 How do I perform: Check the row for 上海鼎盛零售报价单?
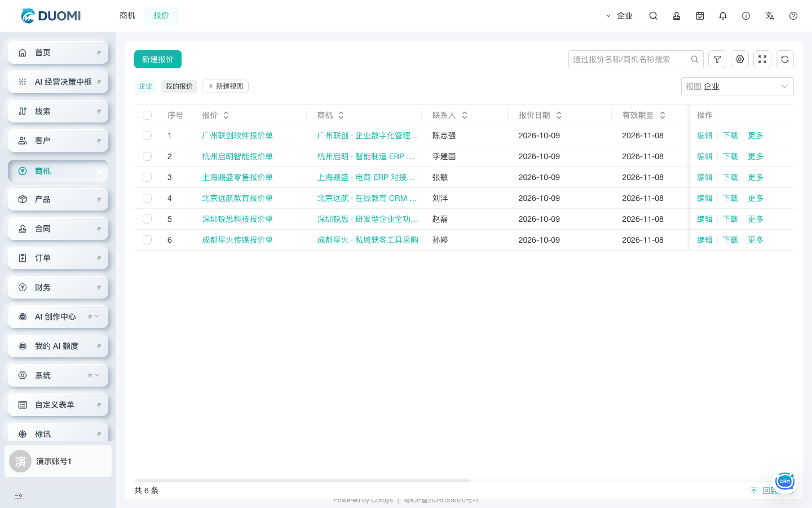[x=147, y=177]
